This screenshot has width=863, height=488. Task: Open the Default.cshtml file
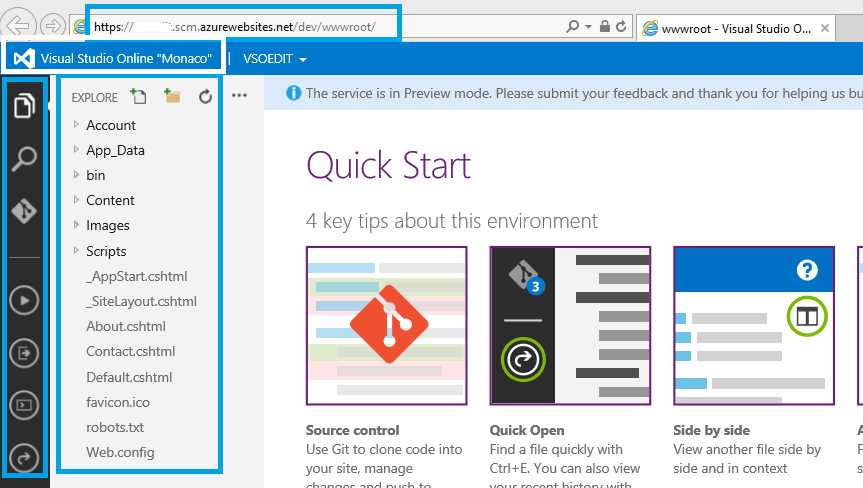coord(129,377)
